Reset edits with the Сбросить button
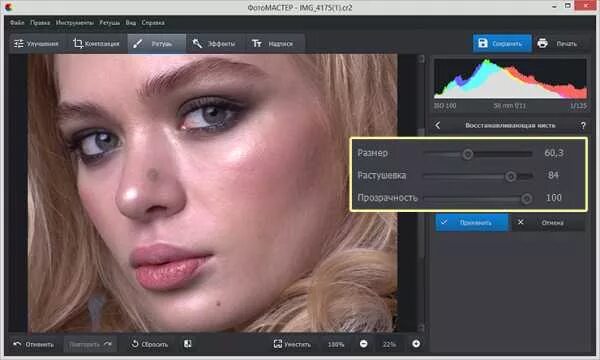This screenshot has height=360, width=600. click(x=150, y=344)
